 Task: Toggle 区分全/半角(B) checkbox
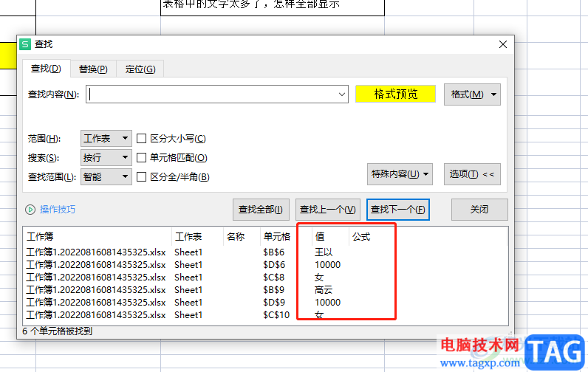(x=141, y=177)
